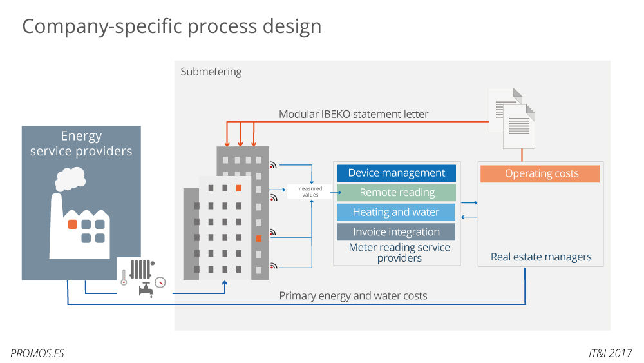Click the bottom wireless signal icon
Viewport: 644px width, 363px height.
tap(274, 265)
